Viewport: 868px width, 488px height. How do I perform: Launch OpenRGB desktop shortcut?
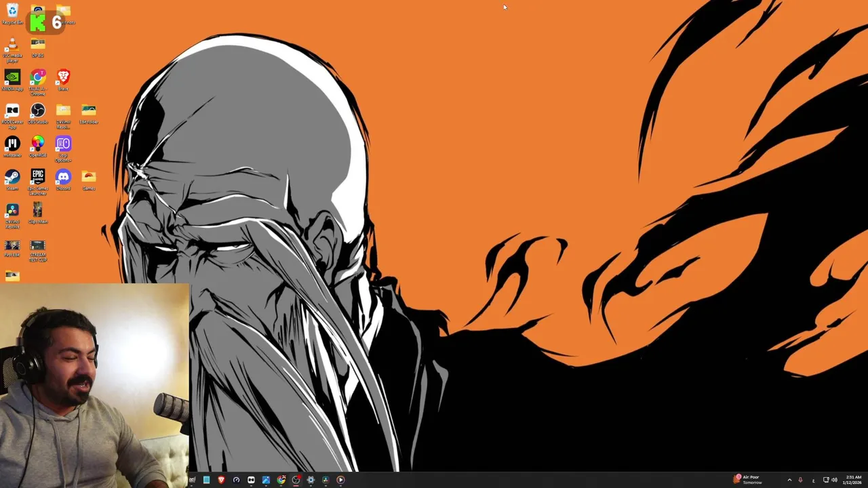37,146
